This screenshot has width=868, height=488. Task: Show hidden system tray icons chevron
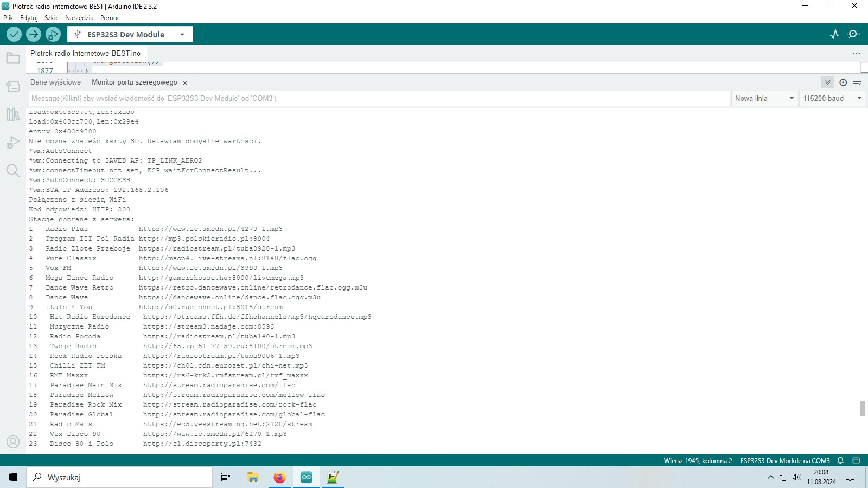(770, 477)
